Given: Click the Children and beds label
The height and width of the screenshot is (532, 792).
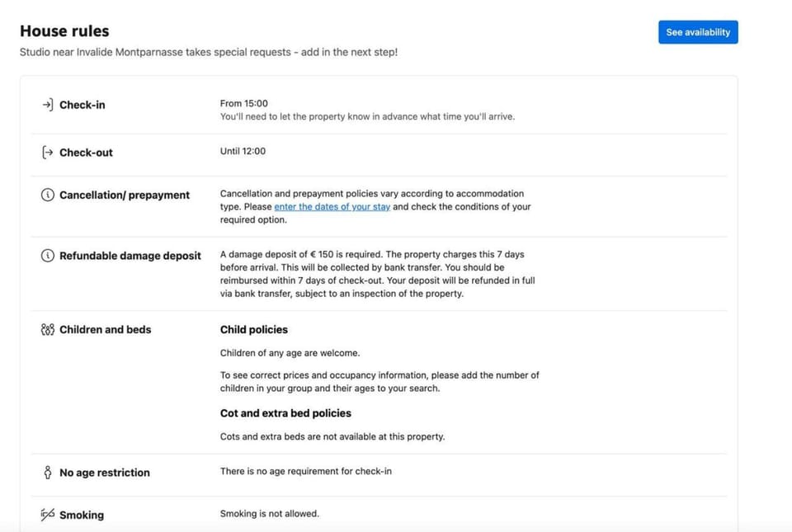Looking at the screenshot, I should tap(105, 330).
